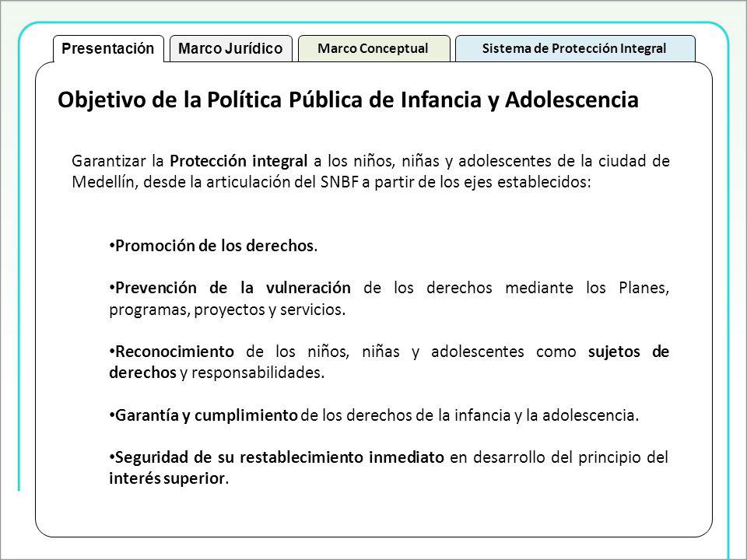Viewport: 747px width, 560px height.
Task: Click Seguridad de su restablecimiento inmediato
Action: coord(279,457)
